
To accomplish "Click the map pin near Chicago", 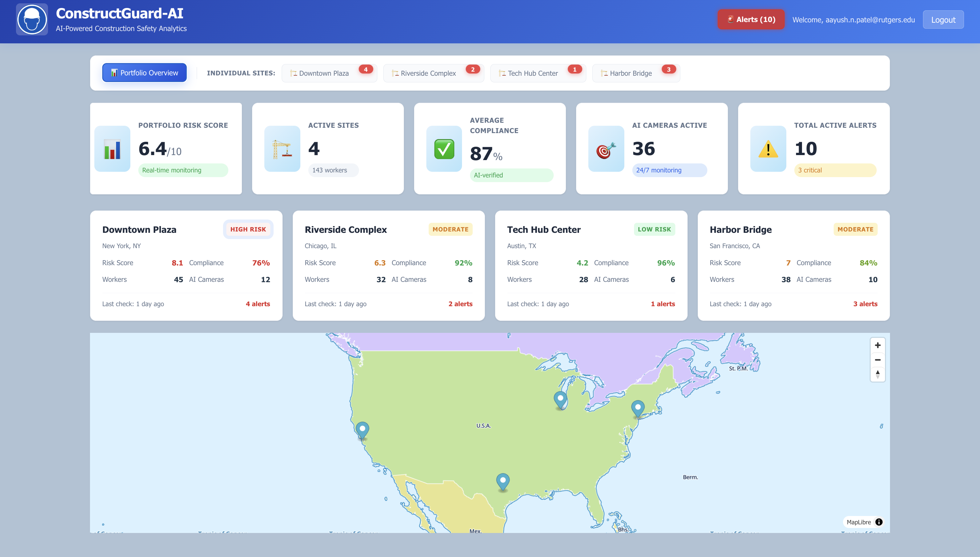I will 560,399.
